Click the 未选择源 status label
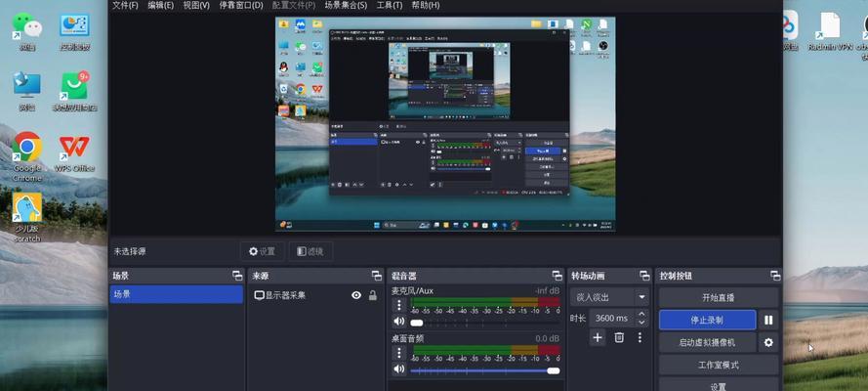Viewport: 868px width, 391px height. pos(130,251)
